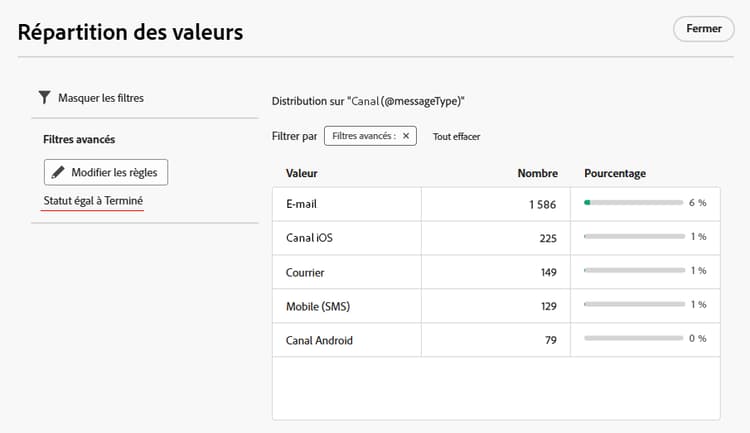
Task: Click the Filtres avancés chip label
Action: [x=363, y=136]
